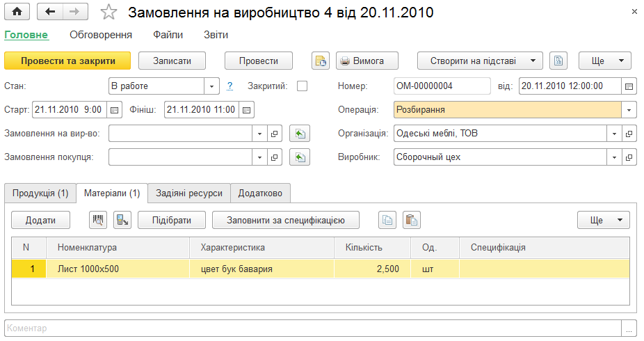Viewport: 644px width, 341px height.
Task: Toggle the Закритий checkbox
Action: [x=303, y=86]
